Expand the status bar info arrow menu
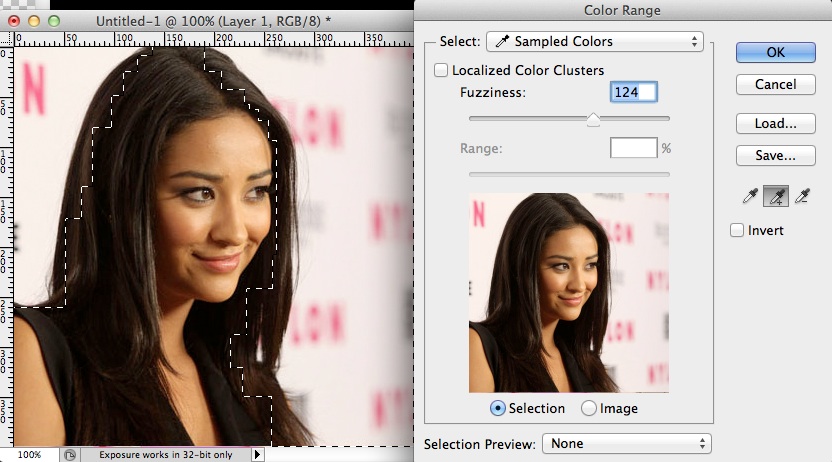The height and width of the screenshot is (462, 832). pyautogui.click(x=258, y=454)
